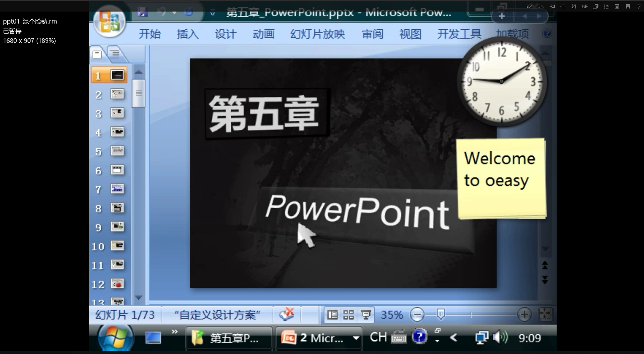Click the PowerPoint text on the slide
The image size is (644, 354).
(x=357, y=211)
